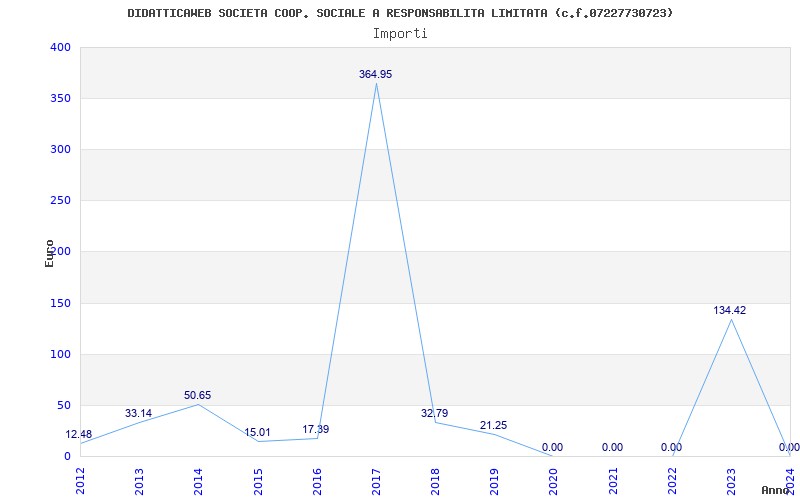Click the 150 y-axis tick label
Screen dimensions: 800x500
click(x=60, y=304)
